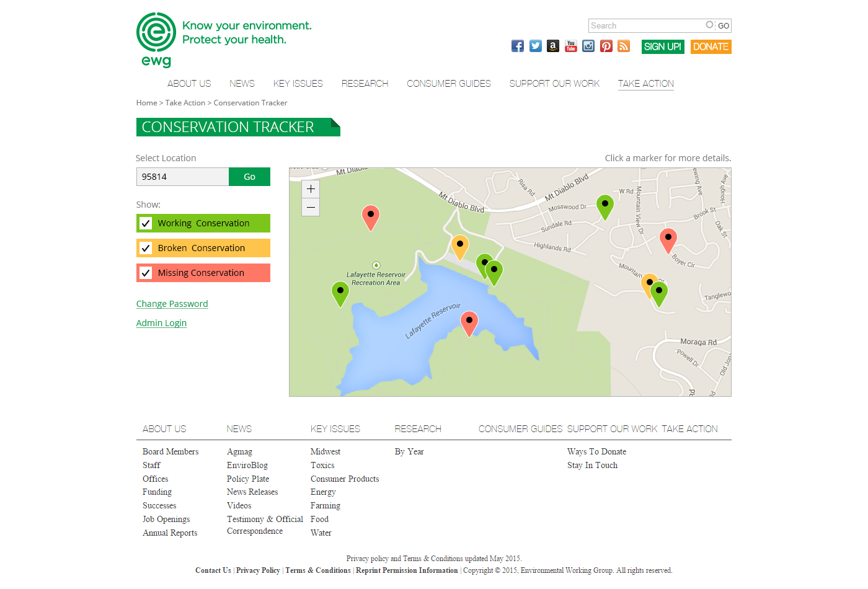The image size is (868, 589).
Task: Select Research in the navigation bar
Action: [x=365, y=84]
